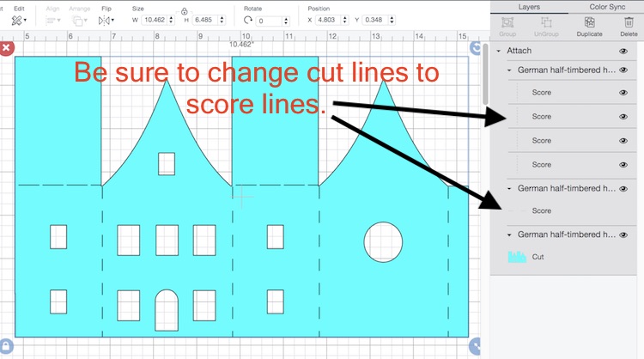Click the Flip tool icon
Image resolution: width=644 pixels, height=359 pixels.
click(x=104, y=20)
